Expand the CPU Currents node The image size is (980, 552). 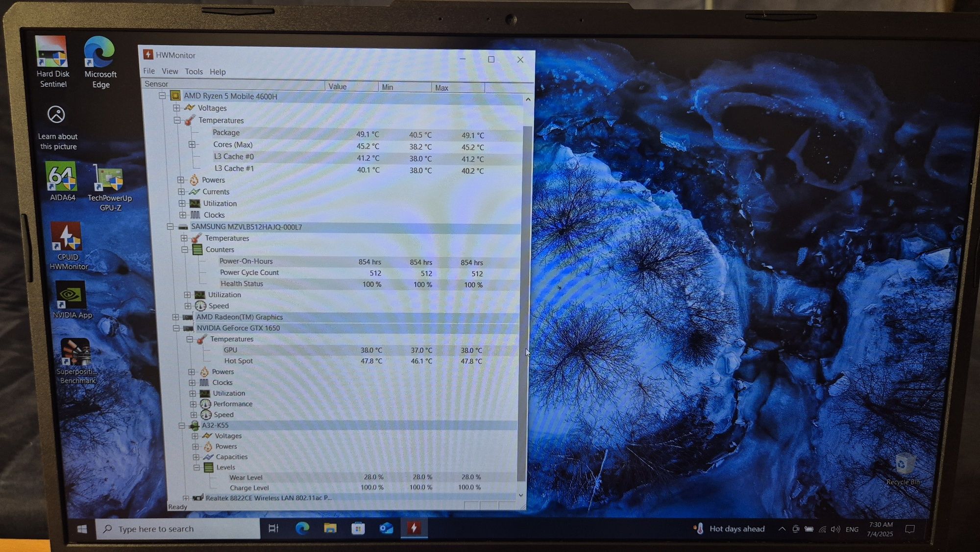click(181, 192)
